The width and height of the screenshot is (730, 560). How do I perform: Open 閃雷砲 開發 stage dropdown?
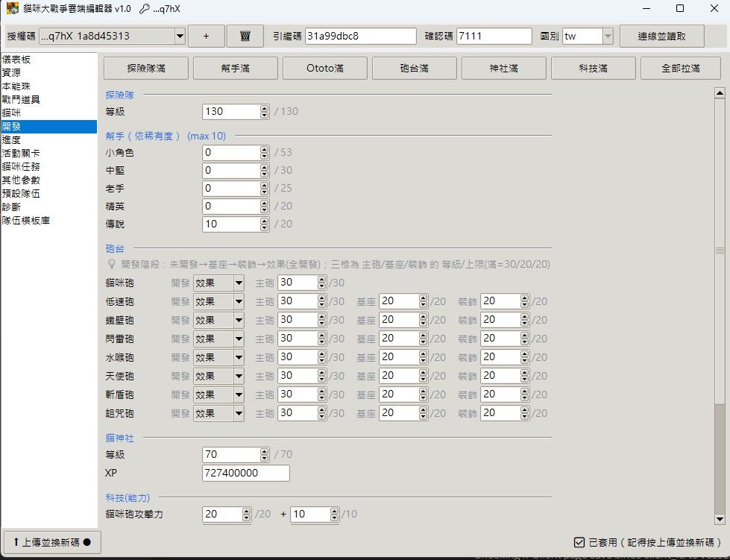[x=218, y=339]
